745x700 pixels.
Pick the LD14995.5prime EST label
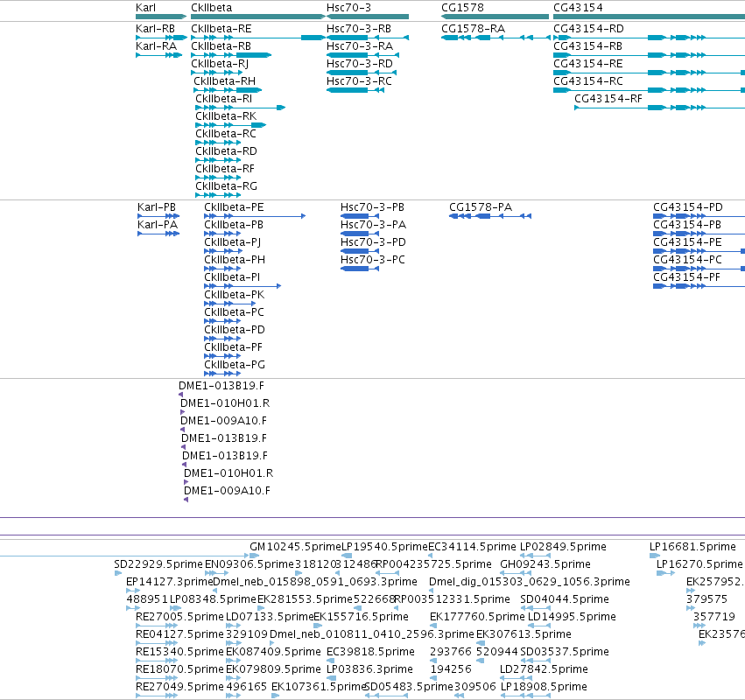coord(572,617)
